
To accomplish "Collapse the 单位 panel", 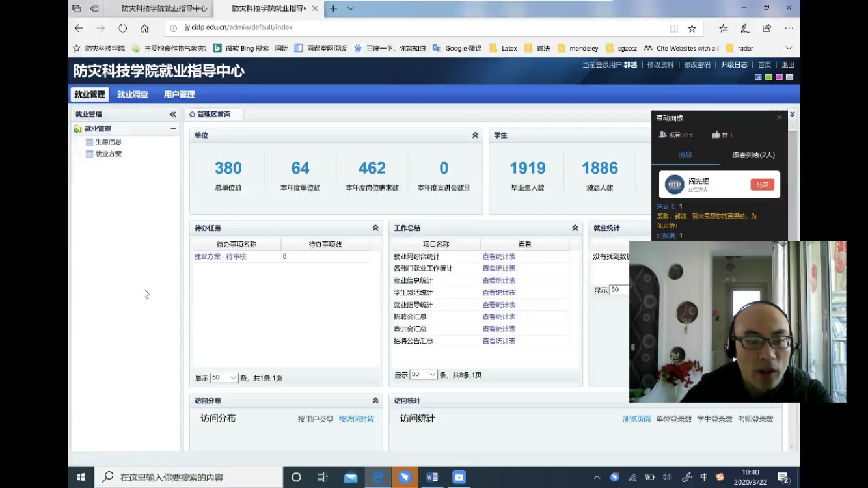I will [x=475, y=135].
